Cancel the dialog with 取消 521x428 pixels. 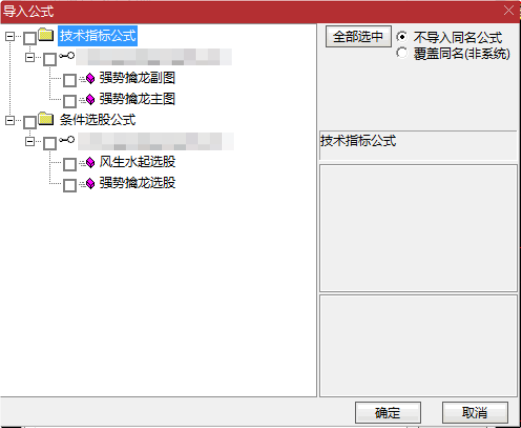coord(475,413)
